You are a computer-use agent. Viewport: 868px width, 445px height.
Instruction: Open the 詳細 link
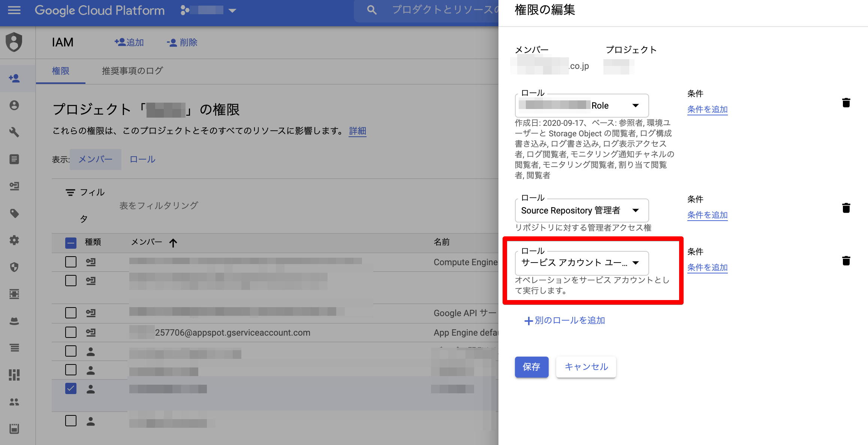[358, 131]
